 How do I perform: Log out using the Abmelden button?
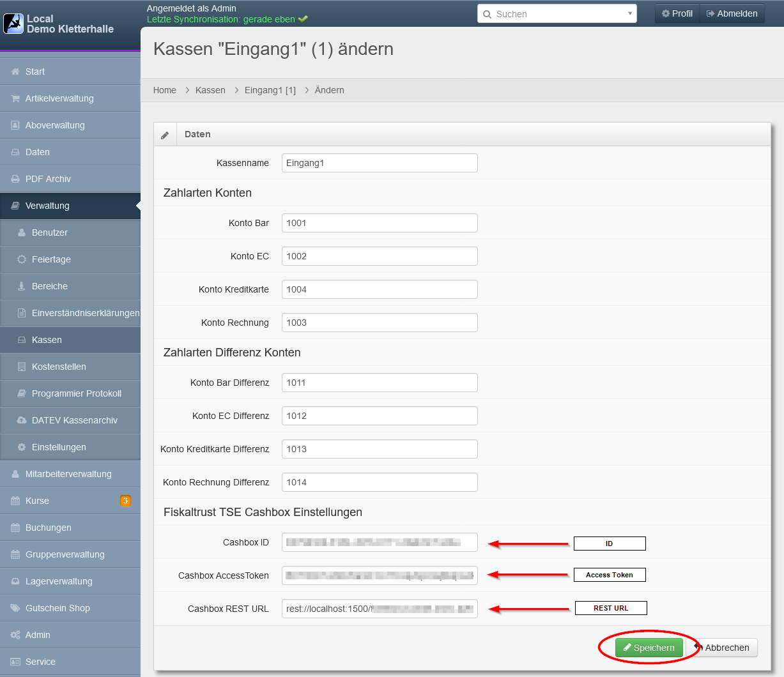[x=732, y=13]
